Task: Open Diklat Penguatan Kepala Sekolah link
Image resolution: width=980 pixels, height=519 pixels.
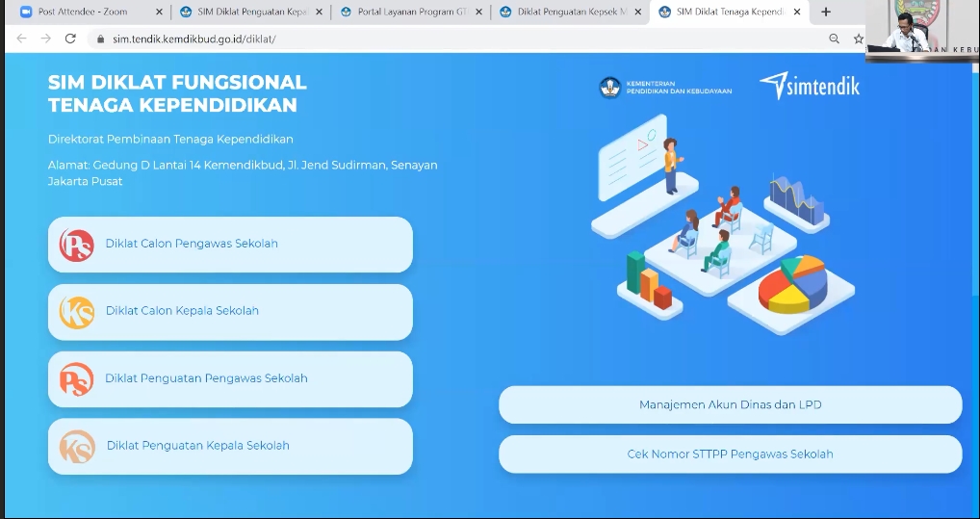Action: (x=197, y=446)
